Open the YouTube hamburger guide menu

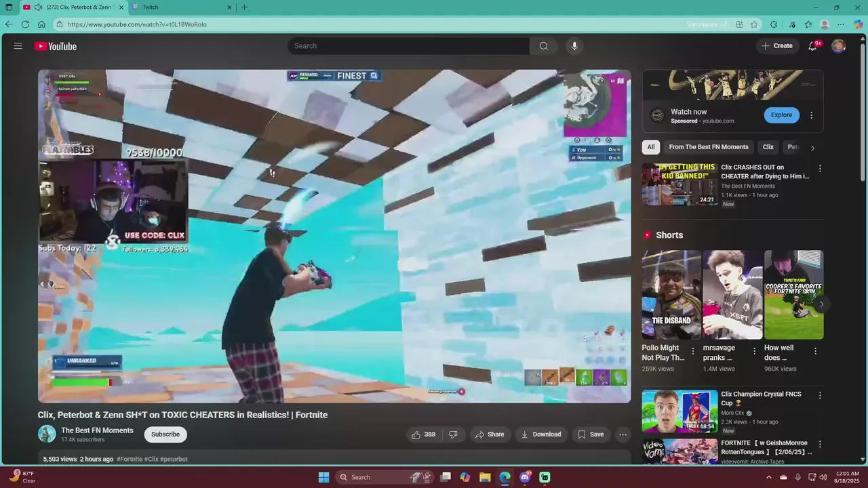coord(18,46)
